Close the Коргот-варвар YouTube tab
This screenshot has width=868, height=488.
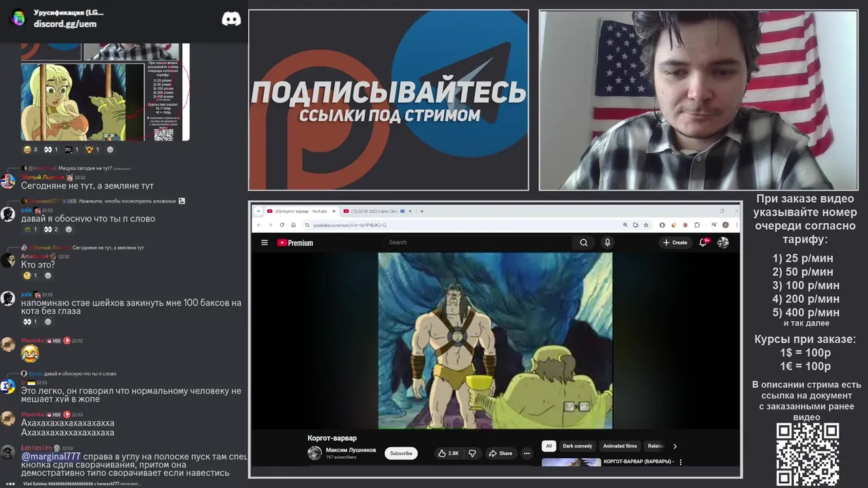click(x=334, y=211)
